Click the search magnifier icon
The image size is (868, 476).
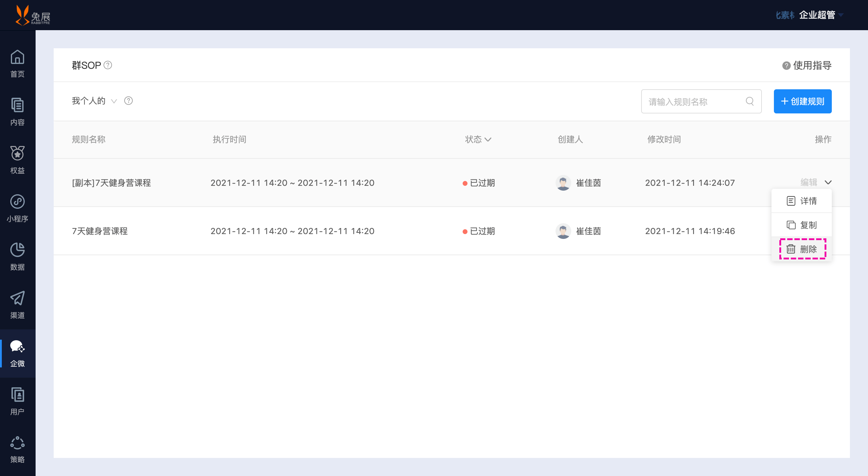tap(750, 101)
